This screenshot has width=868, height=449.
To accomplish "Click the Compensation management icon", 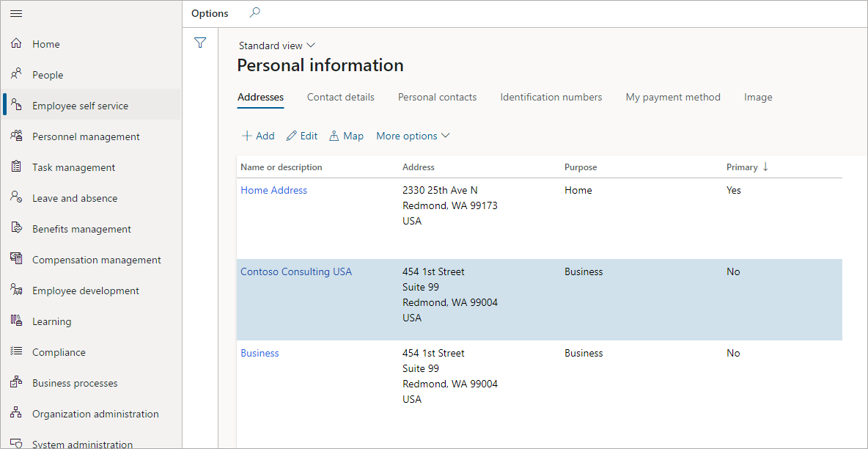I will [x=17, y=259].
